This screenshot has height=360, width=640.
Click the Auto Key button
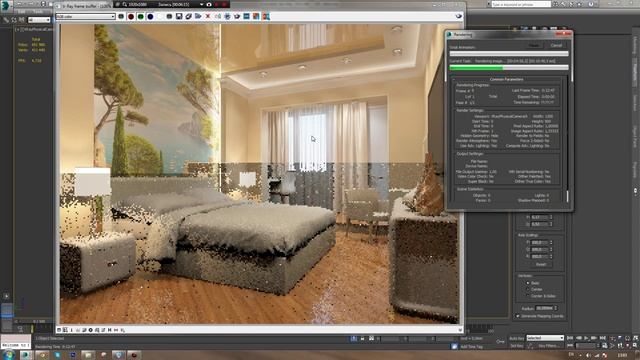pos(517,338)
